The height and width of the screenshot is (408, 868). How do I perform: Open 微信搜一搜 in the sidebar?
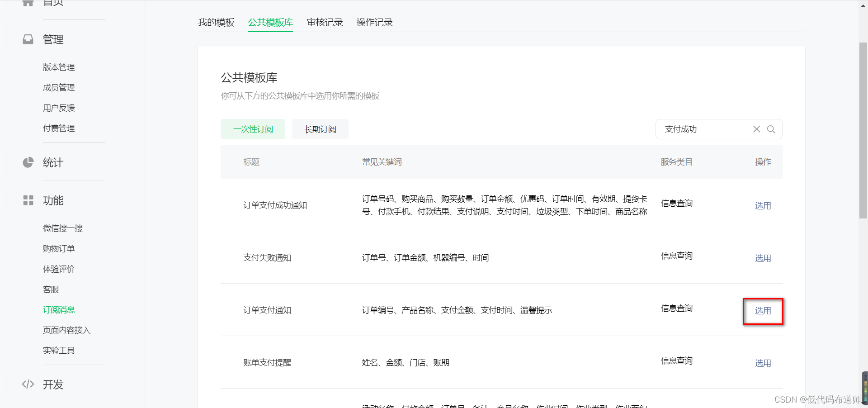pos(63,228)
